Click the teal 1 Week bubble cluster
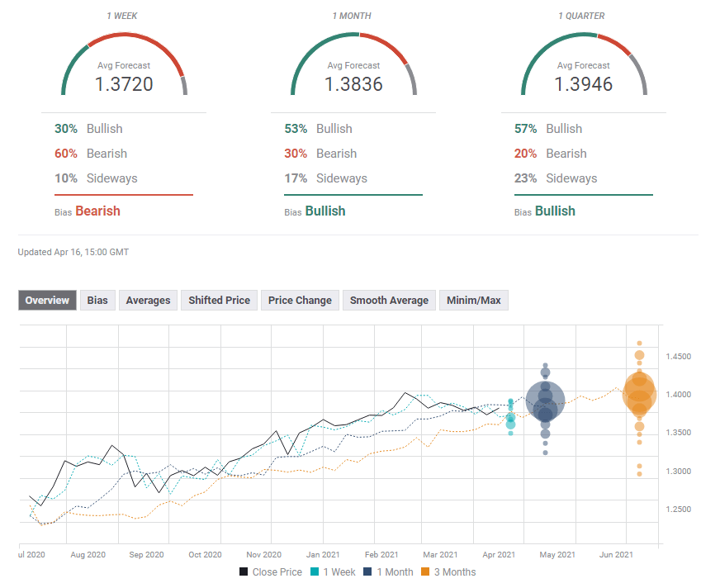Viewport: 701px width, 588px height. tap(511, 418)
